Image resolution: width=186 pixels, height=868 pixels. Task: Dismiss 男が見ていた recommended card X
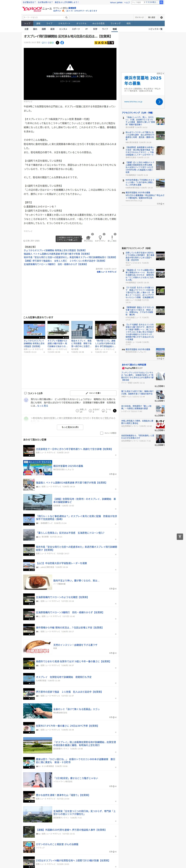pyautogui.click(x=115, y=352)
